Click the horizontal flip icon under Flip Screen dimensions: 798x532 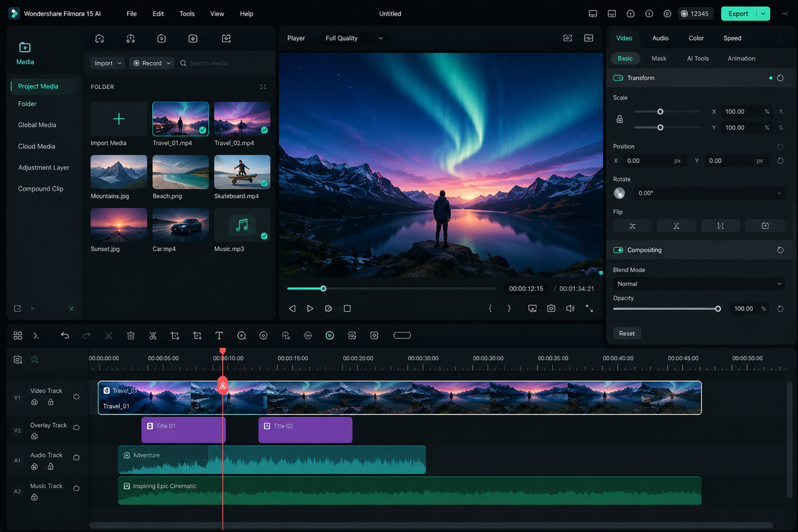pyautogui.click(x=632, y=226)
